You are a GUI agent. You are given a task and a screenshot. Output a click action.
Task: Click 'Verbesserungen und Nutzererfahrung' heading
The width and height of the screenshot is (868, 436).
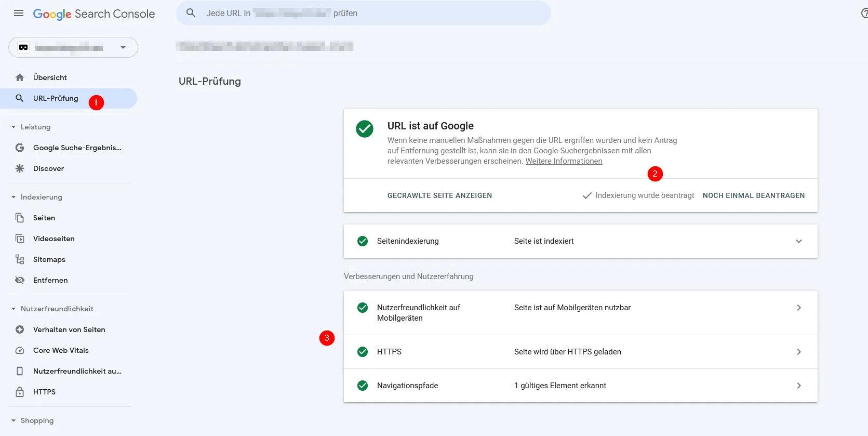409,276
